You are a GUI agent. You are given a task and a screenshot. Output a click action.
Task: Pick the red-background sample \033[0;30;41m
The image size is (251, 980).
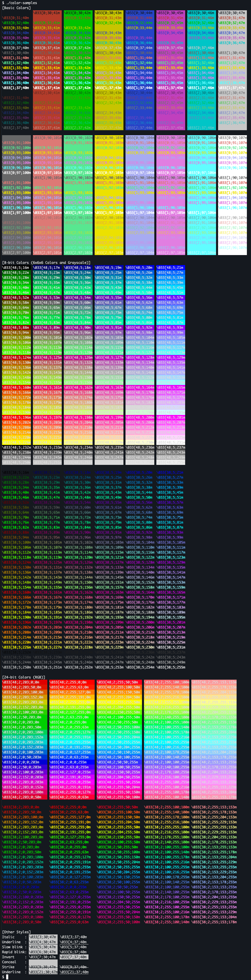[46, 13]
